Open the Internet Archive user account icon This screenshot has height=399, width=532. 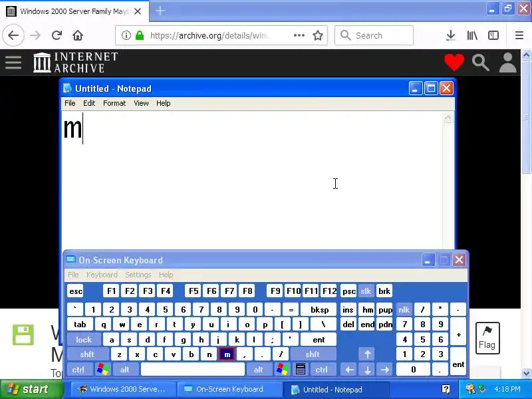[507, 63]
